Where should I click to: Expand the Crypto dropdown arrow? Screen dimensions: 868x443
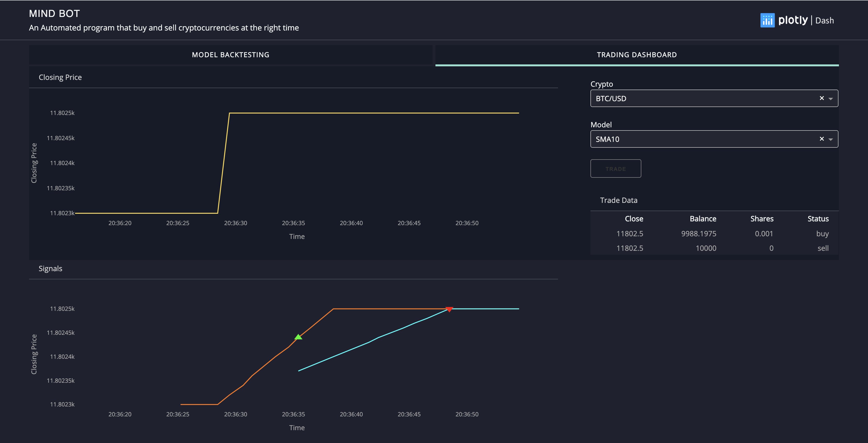tap(831, 99)
